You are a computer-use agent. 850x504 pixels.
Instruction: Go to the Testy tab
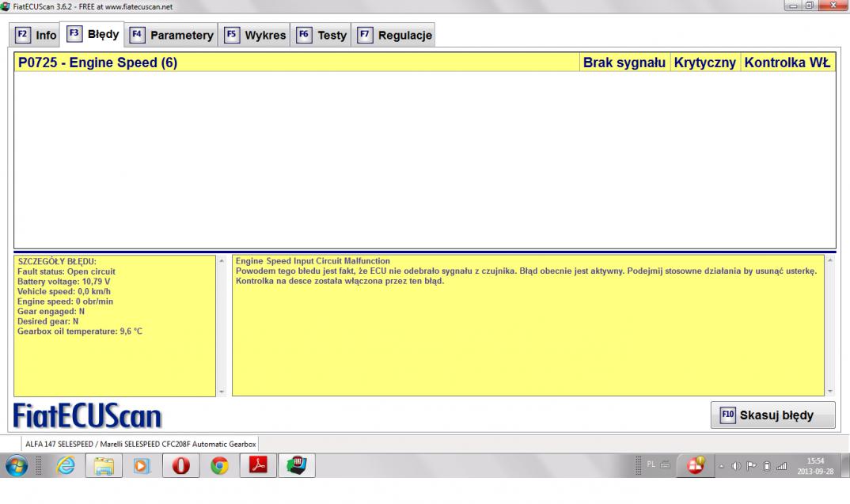(x=321, y=36)
